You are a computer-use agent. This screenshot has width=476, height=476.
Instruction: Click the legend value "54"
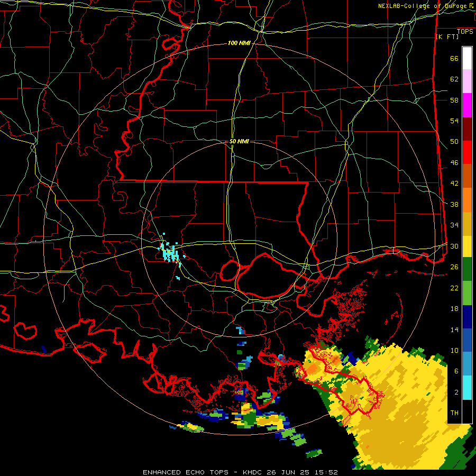454,121
